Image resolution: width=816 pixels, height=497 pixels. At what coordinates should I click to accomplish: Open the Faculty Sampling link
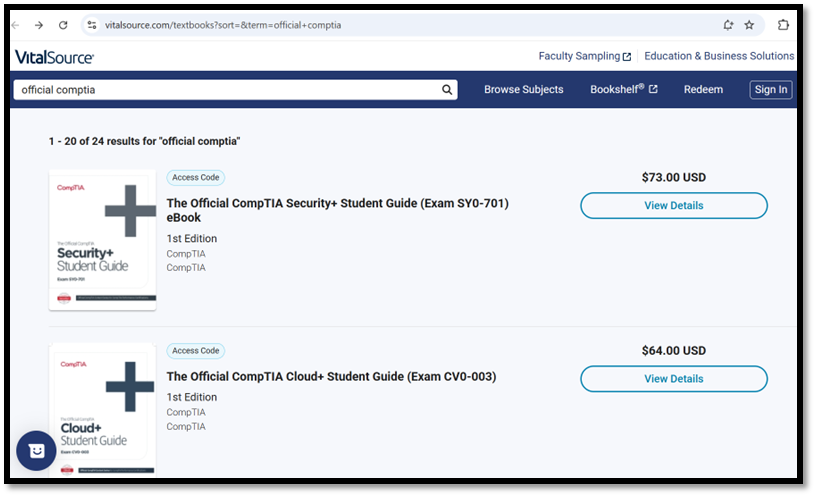point(584,56)
